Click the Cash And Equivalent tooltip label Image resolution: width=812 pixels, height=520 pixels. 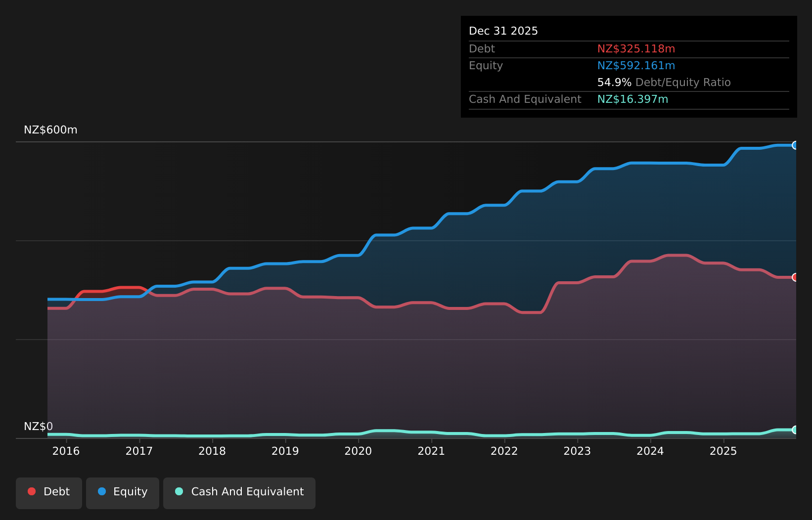tap(525, 99)
